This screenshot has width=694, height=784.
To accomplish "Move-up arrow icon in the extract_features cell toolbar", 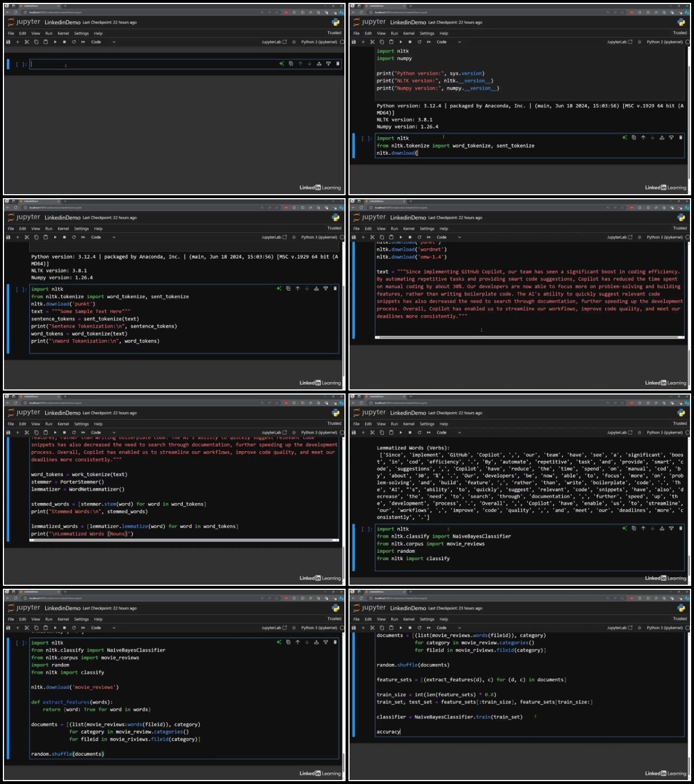I will click(298, 642).
